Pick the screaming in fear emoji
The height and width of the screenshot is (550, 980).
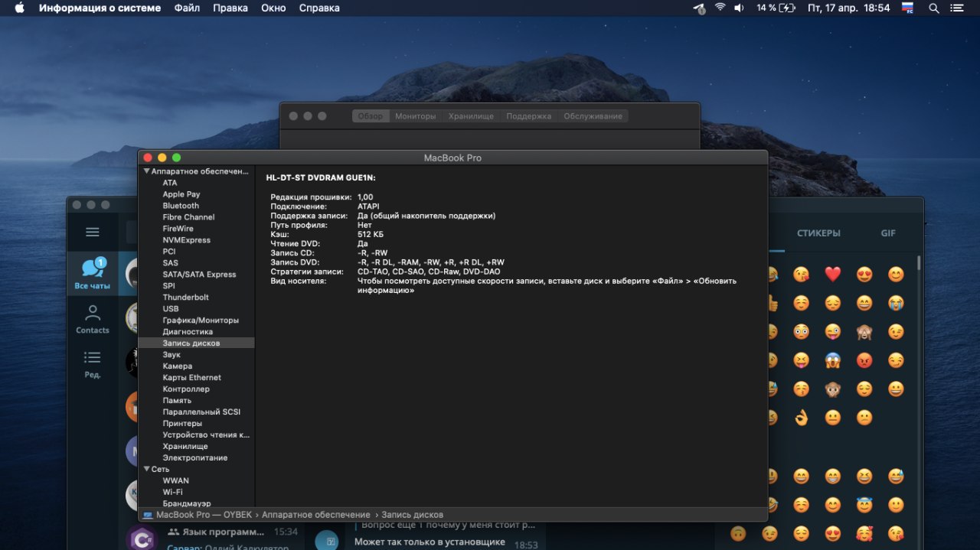tap(833, 360)
